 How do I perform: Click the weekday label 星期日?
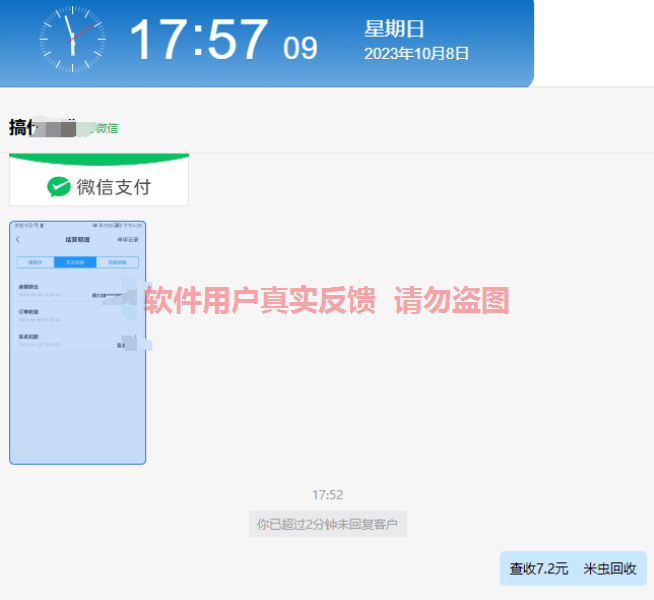point(394,29)
